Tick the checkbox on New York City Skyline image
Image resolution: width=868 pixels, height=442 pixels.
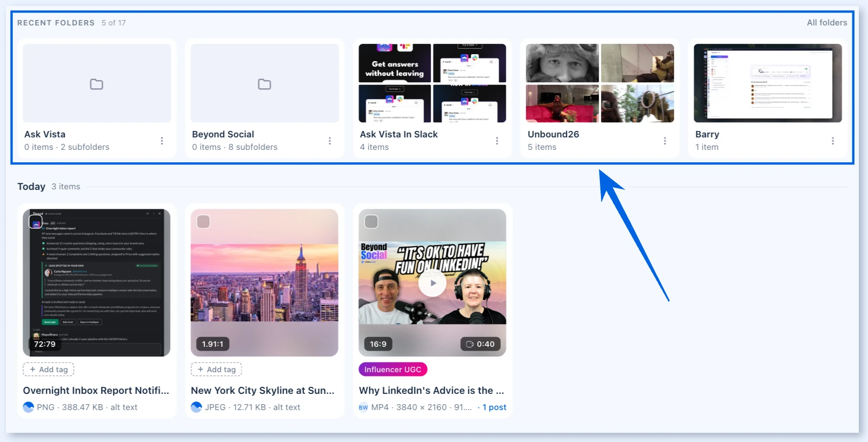(203, 222)
